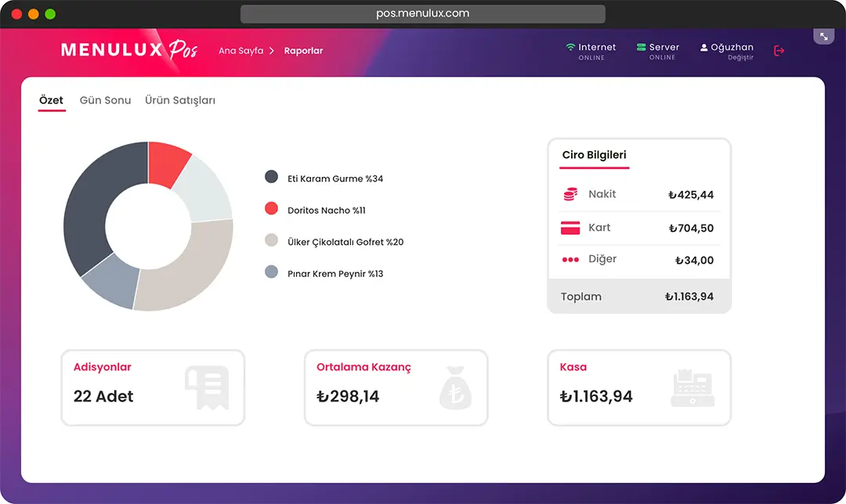846x504 pixels.
Task: Open the Ürün Satışları tab
Action: (180, 100)
